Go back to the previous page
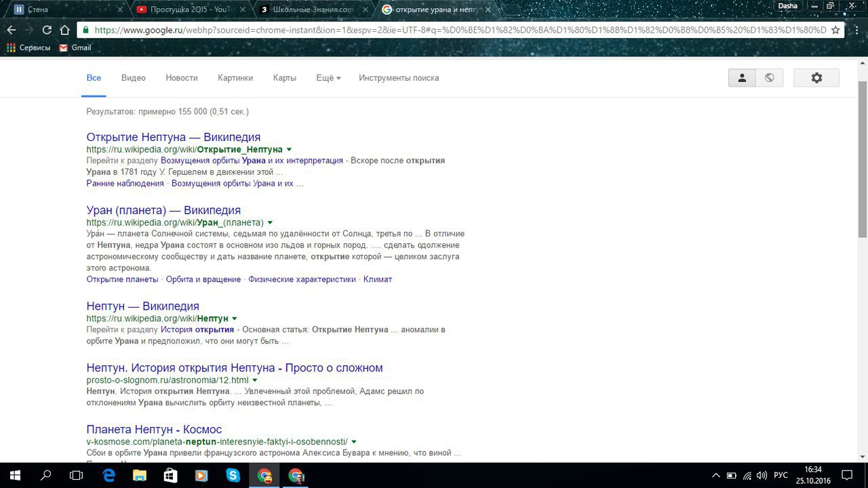Viewport: 868px width, 488px height. click(12, 30)
